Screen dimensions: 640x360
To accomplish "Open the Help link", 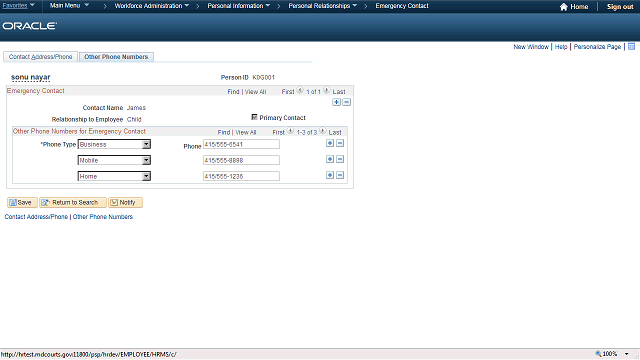I will click(561, 47).
